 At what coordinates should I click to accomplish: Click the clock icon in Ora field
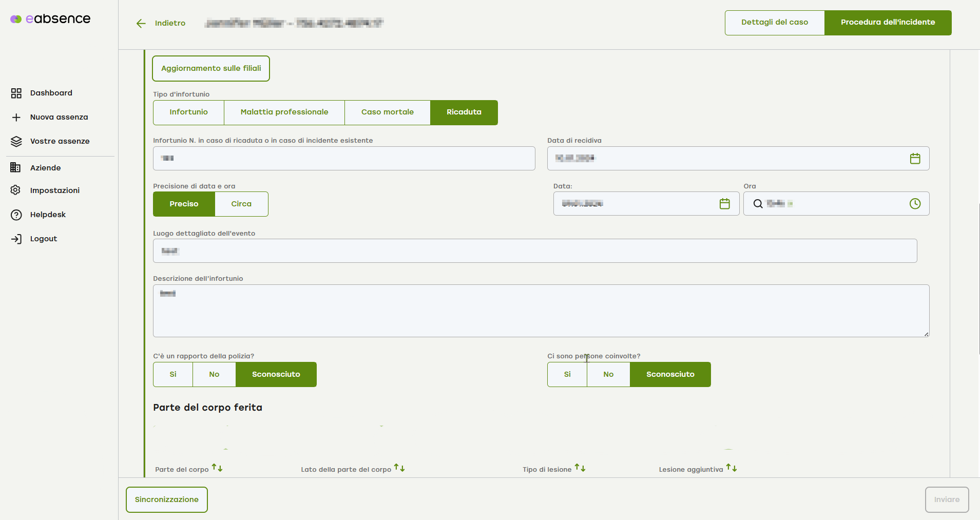(915, 203)
